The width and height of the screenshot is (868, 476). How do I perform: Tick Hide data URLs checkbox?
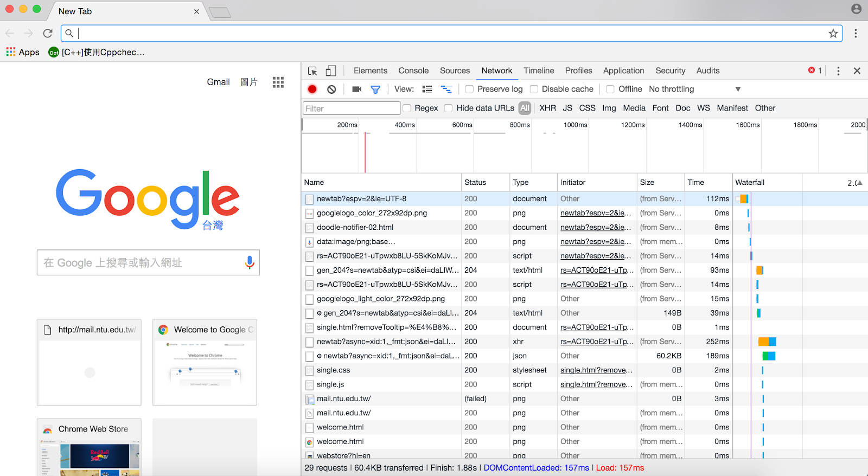pos(448,108)
